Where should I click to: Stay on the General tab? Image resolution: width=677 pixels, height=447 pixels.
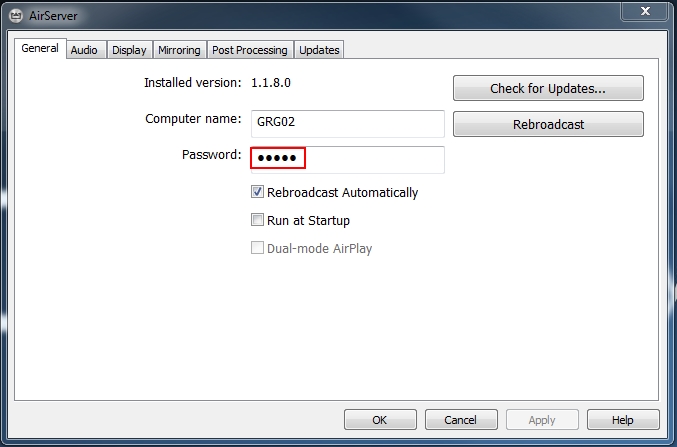(x=40, y=48)
